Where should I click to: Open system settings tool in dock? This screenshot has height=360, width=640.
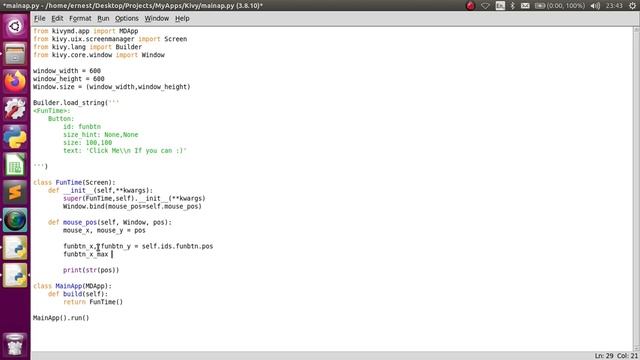click(15, 109)
